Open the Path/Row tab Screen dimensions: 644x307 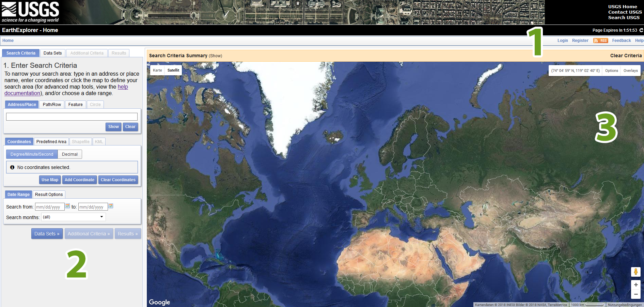pos(52,105)
